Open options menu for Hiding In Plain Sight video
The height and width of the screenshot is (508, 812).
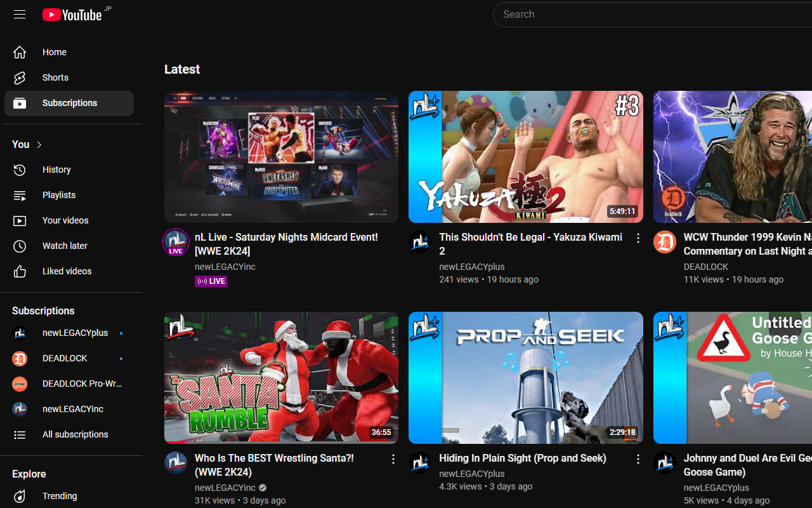tap(638, 458)
